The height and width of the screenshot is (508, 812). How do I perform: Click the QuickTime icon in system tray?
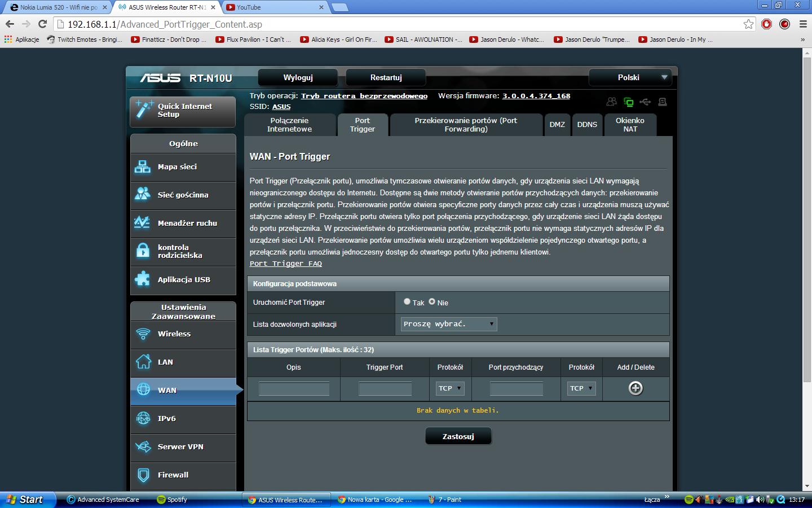781,500
